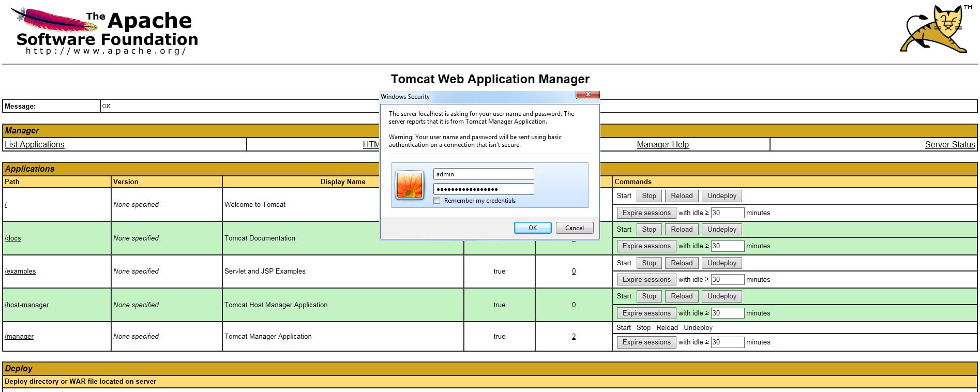The image size is (980, 392).
Task: Undeploy the /examples application
Action: pos(722,263)
